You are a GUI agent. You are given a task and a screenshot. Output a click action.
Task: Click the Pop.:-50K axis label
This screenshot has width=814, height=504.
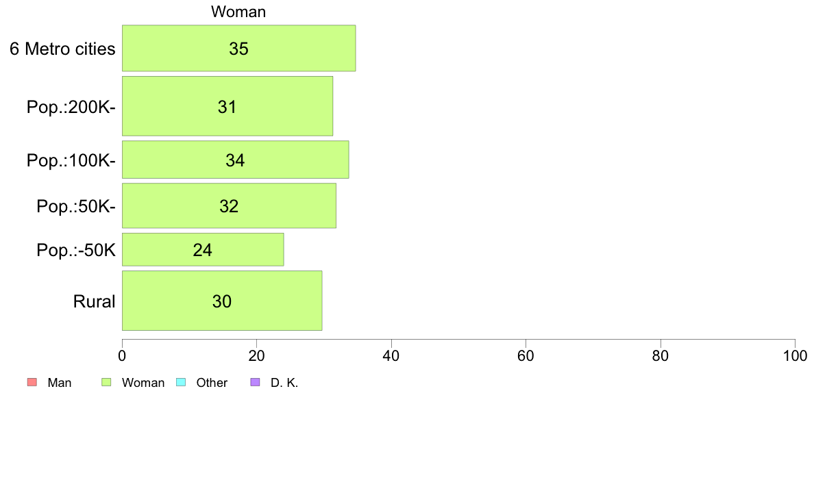[x=76, y=250]
